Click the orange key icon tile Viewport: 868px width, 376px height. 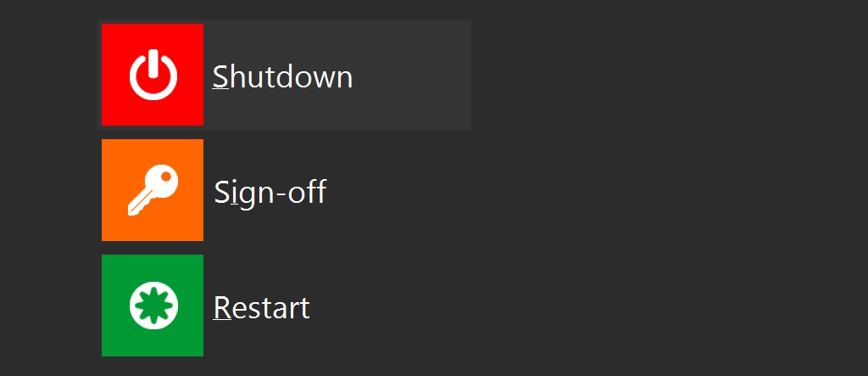point(153,190)
